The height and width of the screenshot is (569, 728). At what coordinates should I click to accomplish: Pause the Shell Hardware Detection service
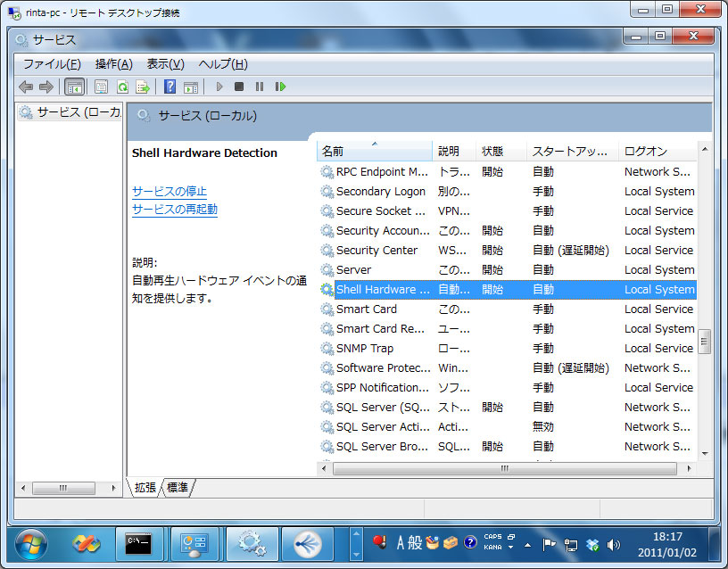pyautogui.click(x=258, y=87)
